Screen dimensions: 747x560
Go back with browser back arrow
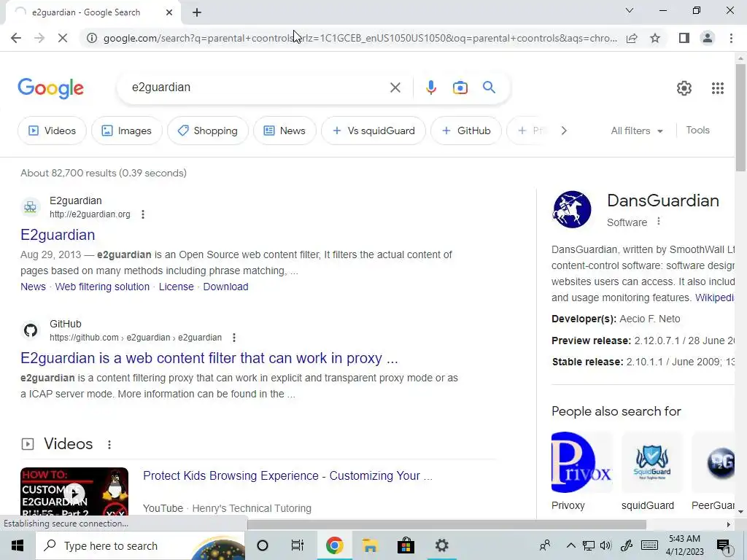click(x=16, y=38)
